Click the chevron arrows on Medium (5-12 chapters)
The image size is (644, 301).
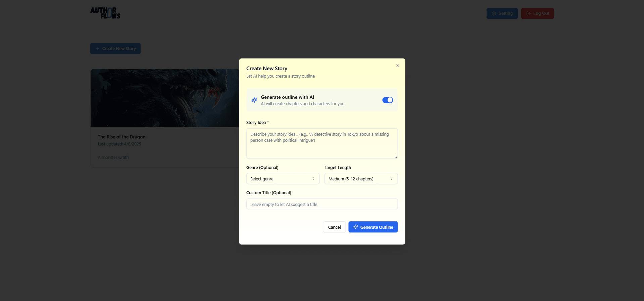click(x=391, y=179)
